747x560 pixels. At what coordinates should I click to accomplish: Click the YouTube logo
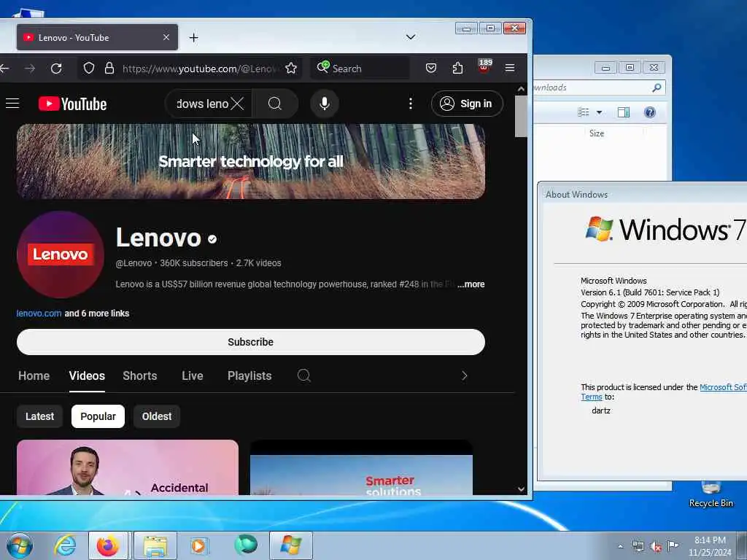pyautogui.click(x=72, y=104)
